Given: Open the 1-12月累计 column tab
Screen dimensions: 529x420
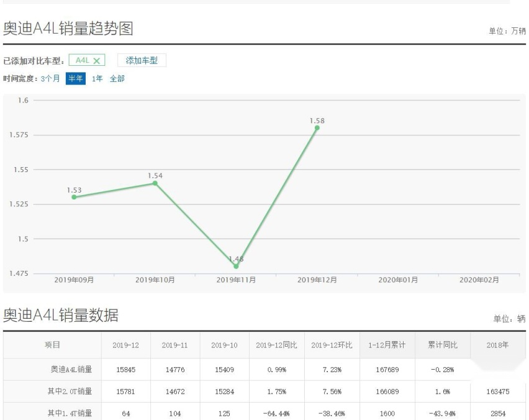Looking at the screenshot, I should pos(387,345).
